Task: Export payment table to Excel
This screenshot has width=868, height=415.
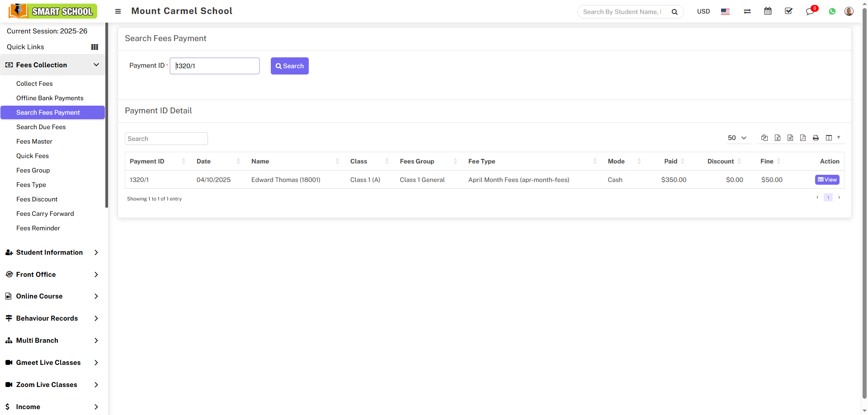Action: click(778, 138)
